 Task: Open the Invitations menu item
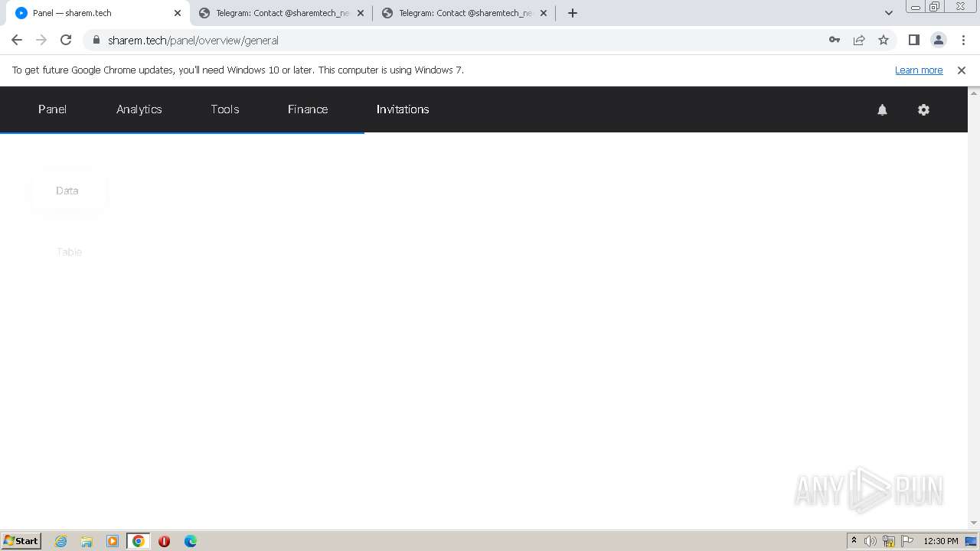(x=403, y=109)
